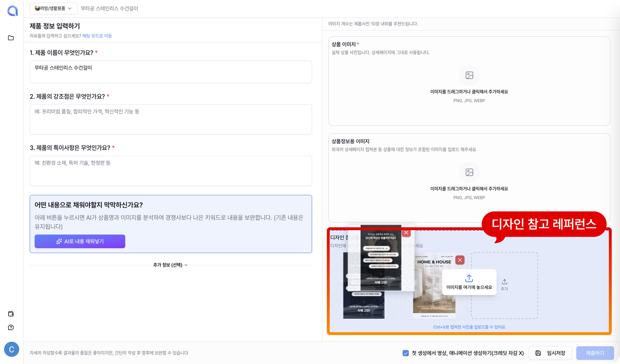Click the 제품 정보 입력하기 heading
This screenshot has height=364, width=620.
[x=55, y=26]
